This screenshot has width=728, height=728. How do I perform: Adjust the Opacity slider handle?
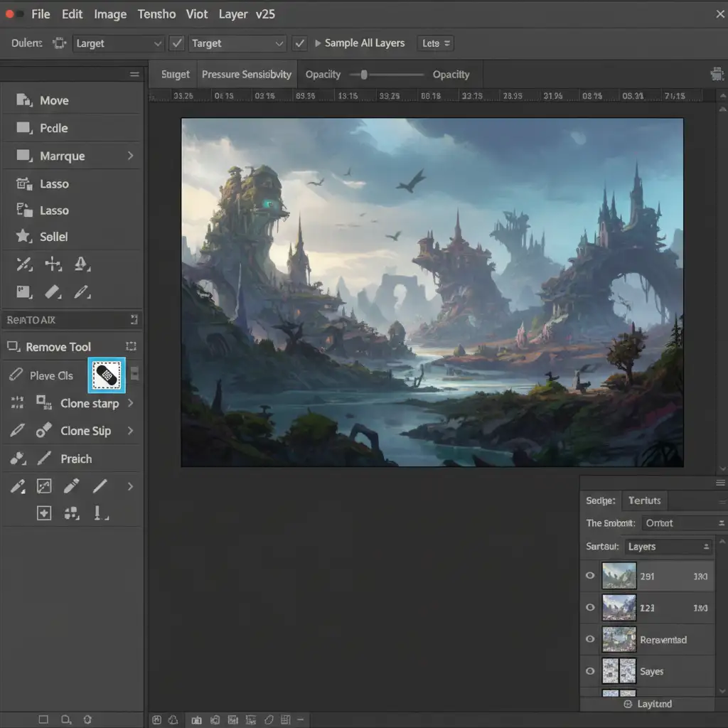[363, 75]
